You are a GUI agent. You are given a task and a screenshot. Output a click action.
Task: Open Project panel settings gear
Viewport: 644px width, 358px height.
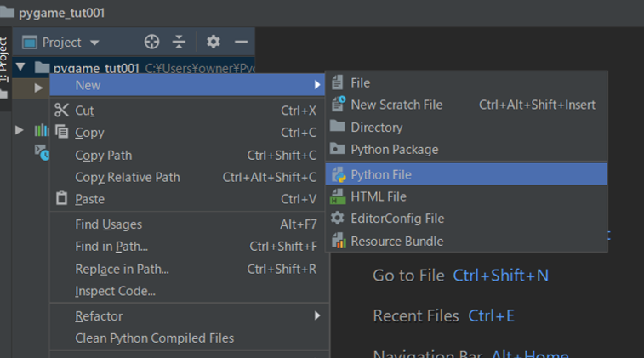(214, 42)
